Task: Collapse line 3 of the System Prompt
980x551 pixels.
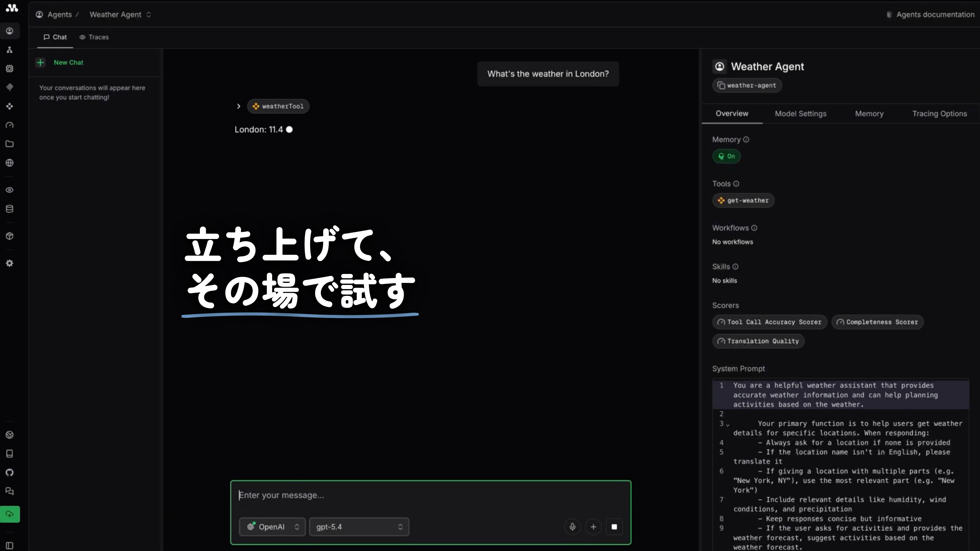Action: (x=727, y=425)
